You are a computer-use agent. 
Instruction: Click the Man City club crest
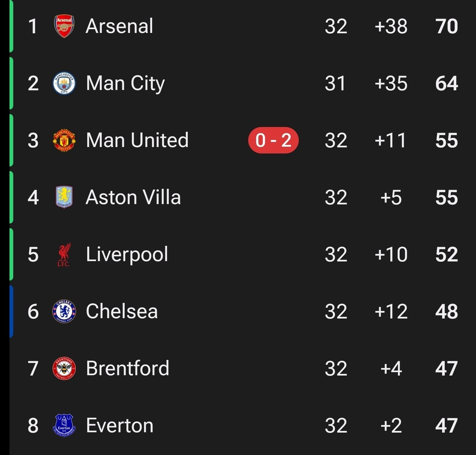(x=64, y=83)
